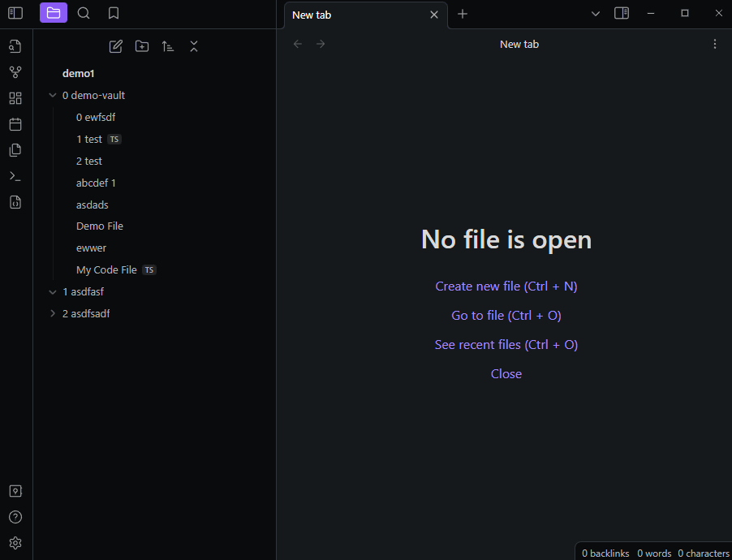Image resolution: width=732 pixels, height=560 pixels.
Task: Click 'Create new file (Ctrl + N)'
Action: pyautogui.click(x=506, y=286)
